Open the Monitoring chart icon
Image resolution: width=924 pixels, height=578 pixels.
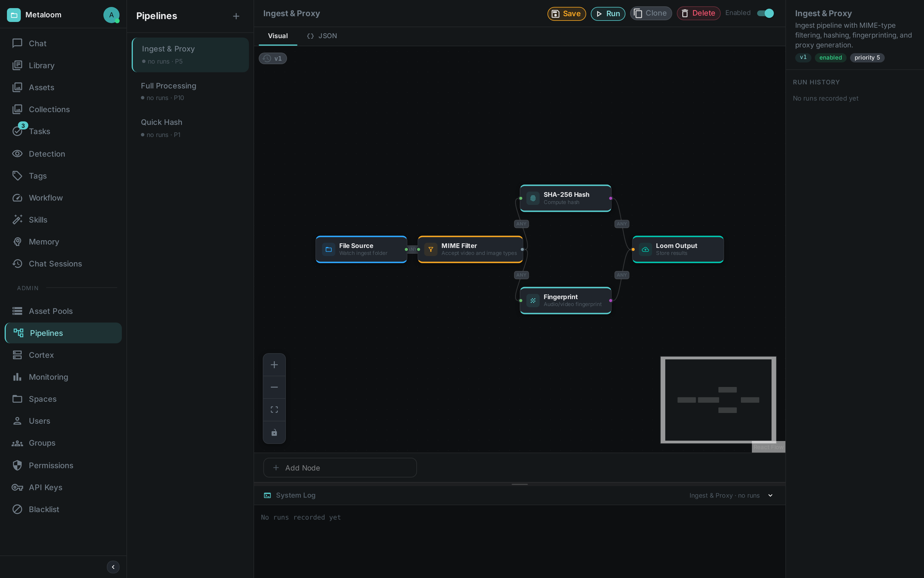point(17,377)
